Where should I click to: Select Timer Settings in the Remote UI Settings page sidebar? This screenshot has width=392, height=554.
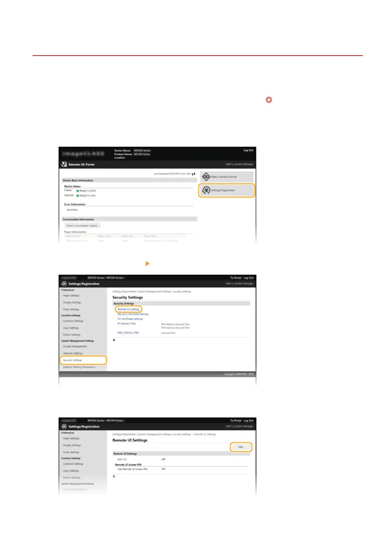coord(71,452)
